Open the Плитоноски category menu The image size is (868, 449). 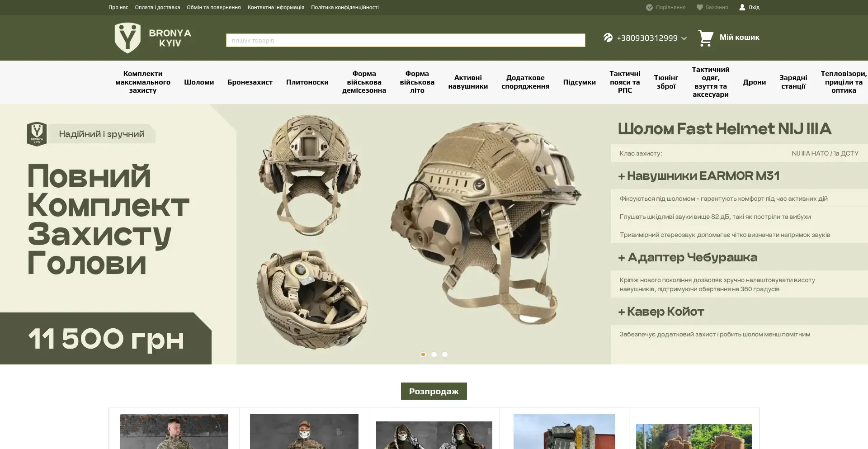click(x=307, y=82)
